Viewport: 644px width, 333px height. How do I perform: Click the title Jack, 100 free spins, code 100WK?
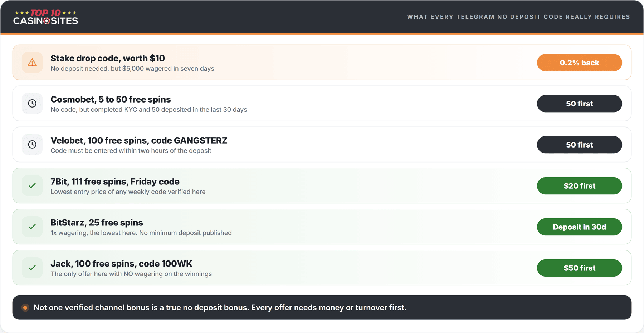pos(121,264)
